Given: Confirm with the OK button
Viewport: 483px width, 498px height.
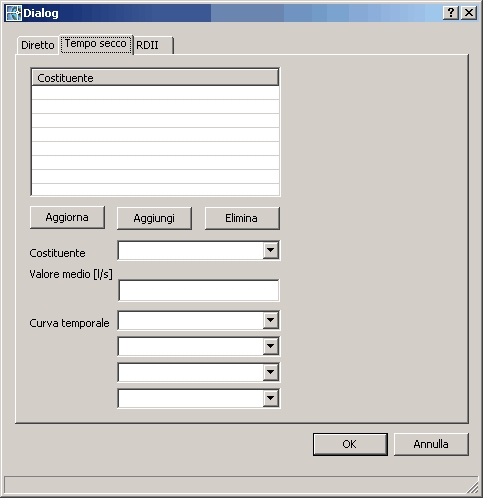Looking at the screenshot, I should pos(350,444).
